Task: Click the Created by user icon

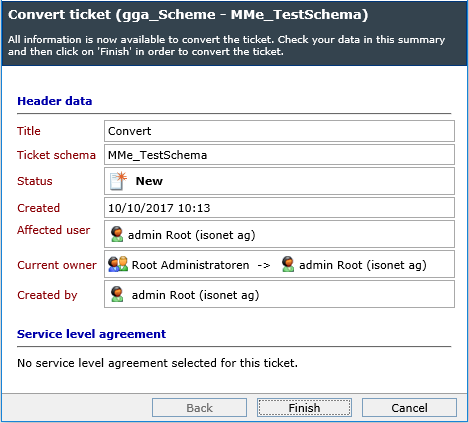Action: click(117, 294)
